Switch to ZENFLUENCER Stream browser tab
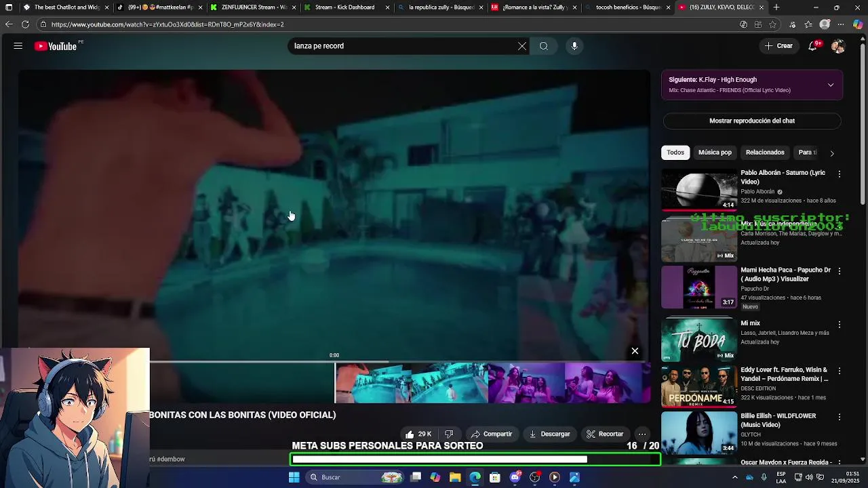The width and height of the screenshot is (868, 488). tap(252, 7)
